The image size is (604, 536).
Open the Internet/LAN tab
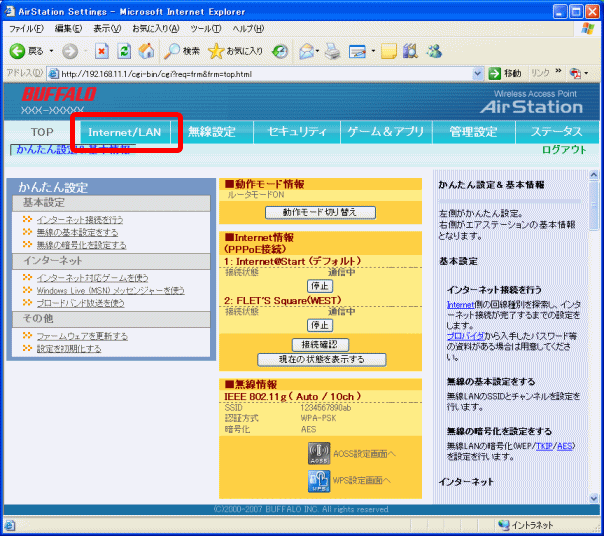coord(125,132)
